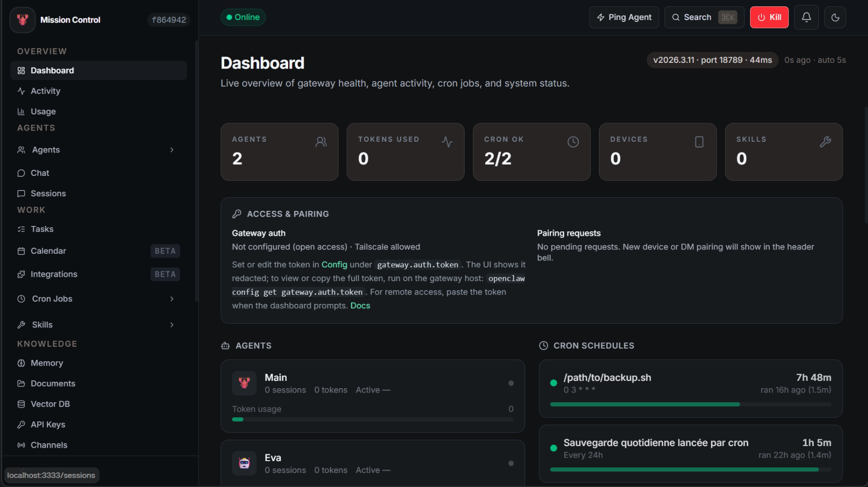The height and width of the screenshot is (487, 868).
Task: Click the wrench icon in Skills card
Action: 825,142
